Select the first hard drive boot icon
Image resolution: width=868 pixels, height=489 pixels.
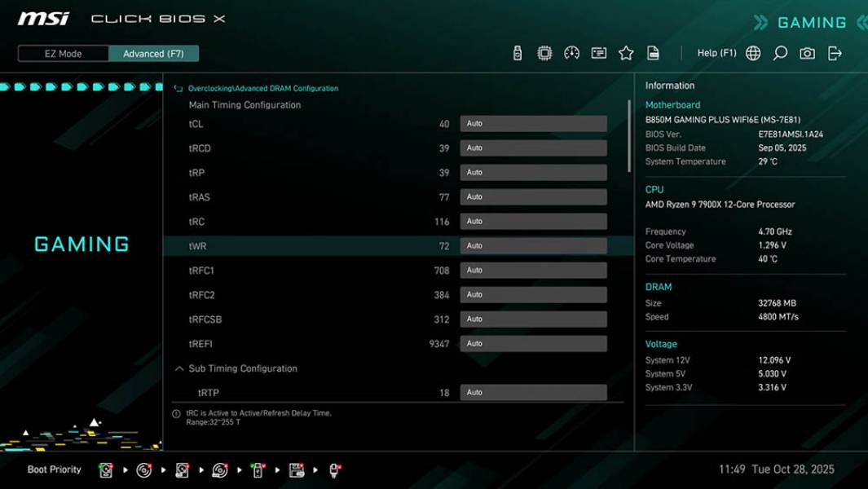(105, 469)
